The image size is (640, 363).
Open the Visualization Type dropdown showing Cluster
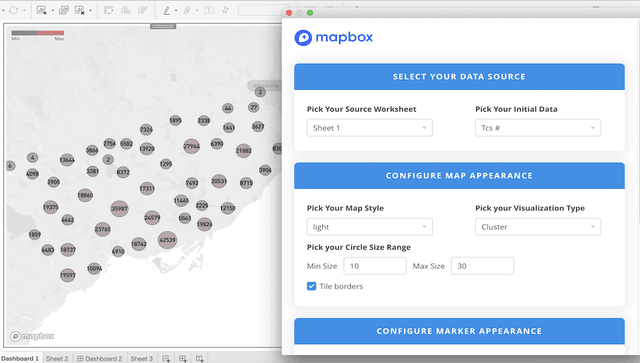(x=538, y=227)
